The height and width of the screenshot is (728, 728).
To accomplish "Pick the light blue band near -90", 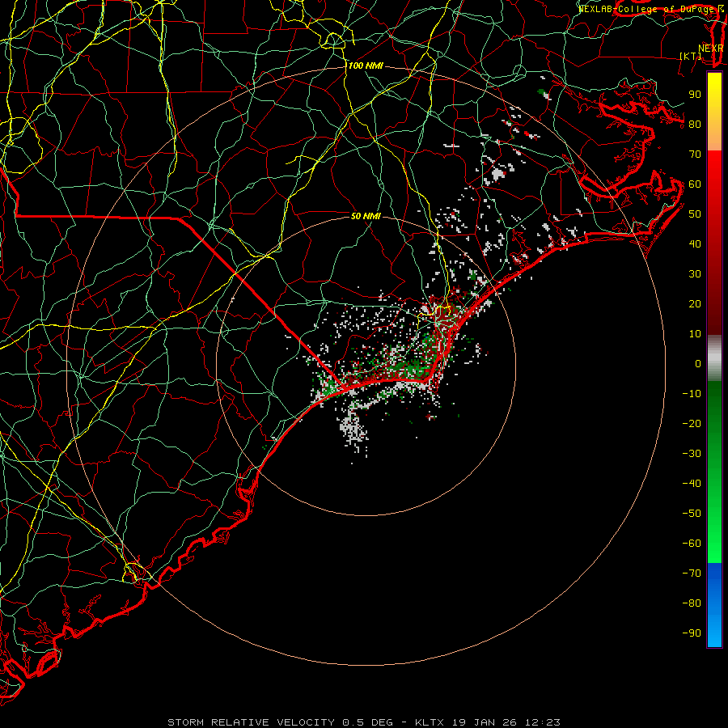I will tap(714, 629).
